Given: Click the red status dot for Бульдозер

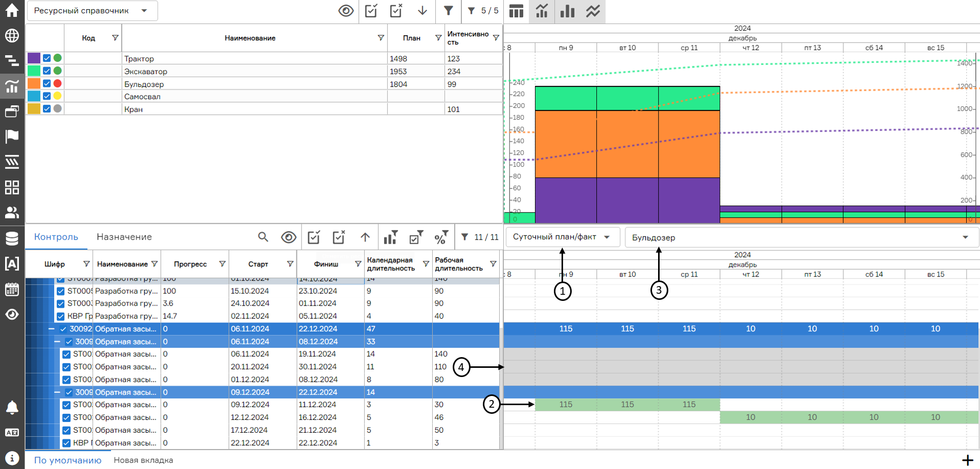Looking at the screenshot, I should [x=58, y=83].
